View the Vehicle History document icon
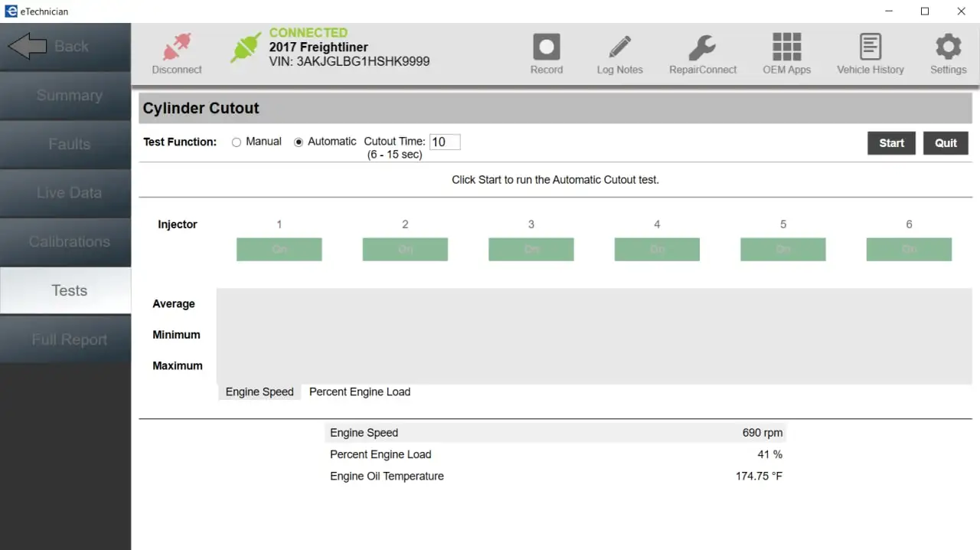This screenshot has width=980, height=550. click(871, 47)
